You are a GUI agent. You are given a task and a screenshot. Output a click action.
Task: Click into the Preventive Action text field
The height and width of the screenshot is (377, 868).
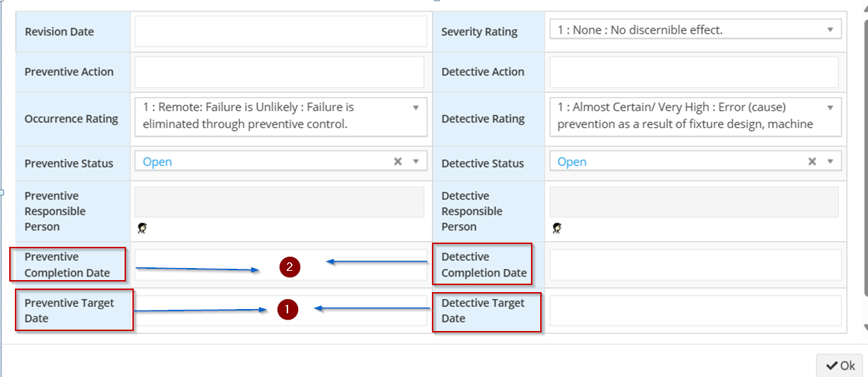[x=280, y=72]
